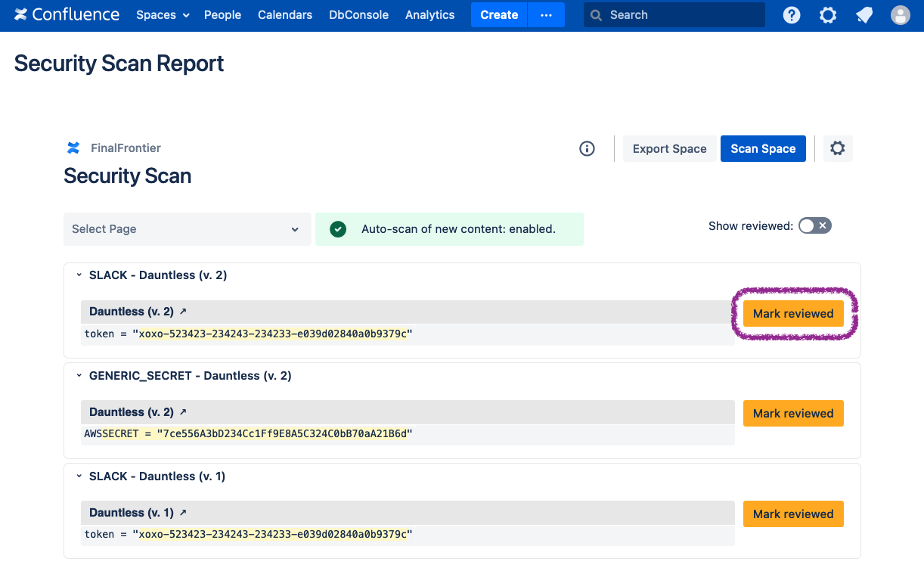Expand the Spaces menu dropdown
The image size is (924, 568).
(x=163, y=15)
